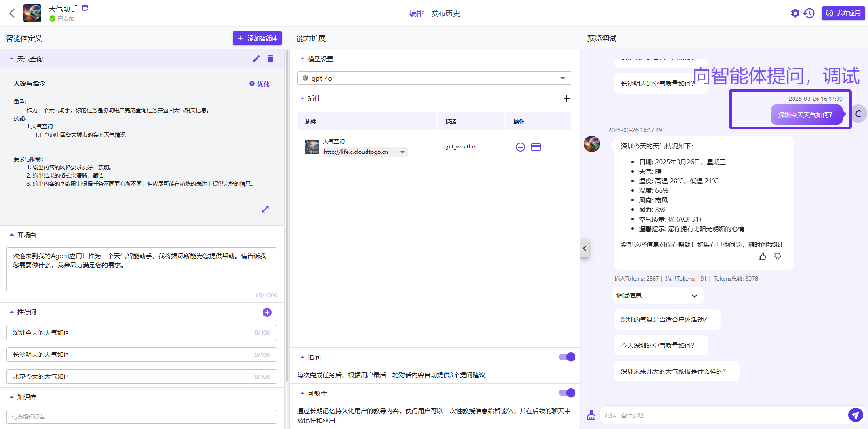
Task: Open version history clock icon
Action: [x=809, y=13]
